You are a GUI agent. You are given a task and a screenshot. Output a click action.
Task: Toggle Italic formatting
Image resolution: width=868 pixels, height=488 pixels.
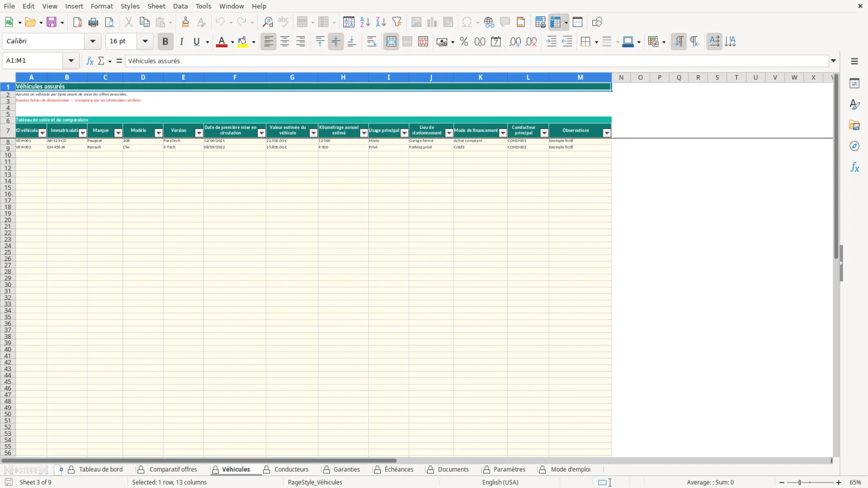coord(181,42)
